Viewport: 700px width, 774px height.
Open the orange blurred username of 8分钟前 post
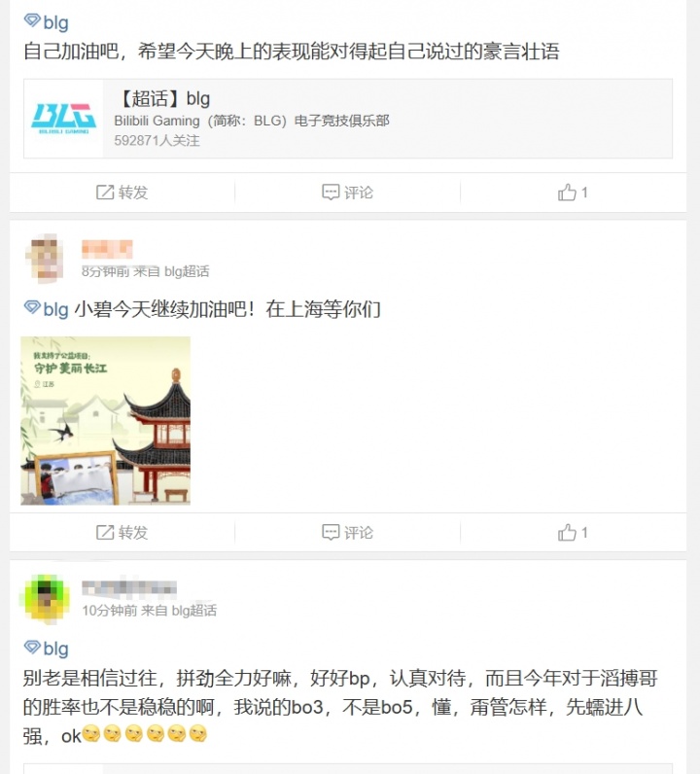[x=107, y=249]
